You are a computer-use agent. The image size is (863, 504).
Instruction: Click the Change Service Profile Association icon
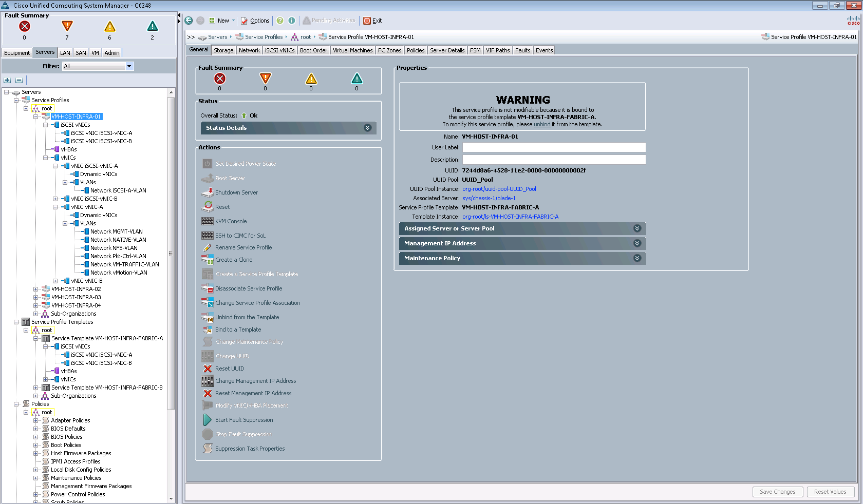tap(208, 303)
